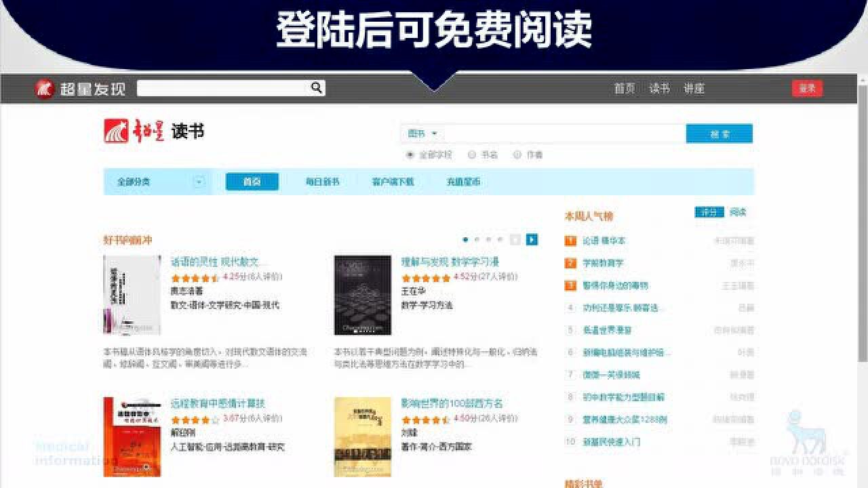Open the red cover of 远程教育 book
Viewport: 868px width, 488px height.
[132, 436]
